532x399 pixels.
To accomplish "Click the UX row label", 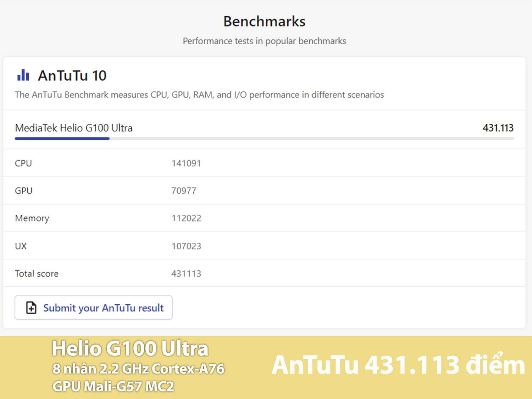I will pyautogui.click(x=21, y=246).
